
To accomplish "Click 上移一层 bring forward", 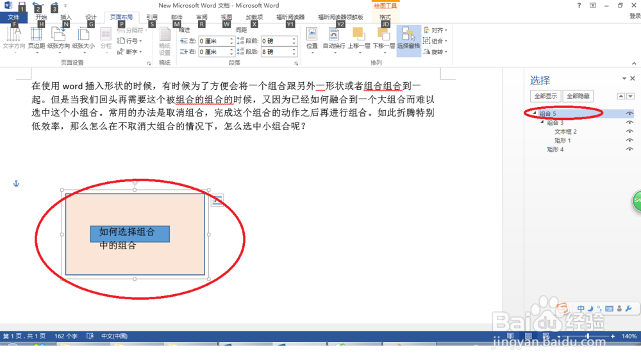I will click(359, 40).
